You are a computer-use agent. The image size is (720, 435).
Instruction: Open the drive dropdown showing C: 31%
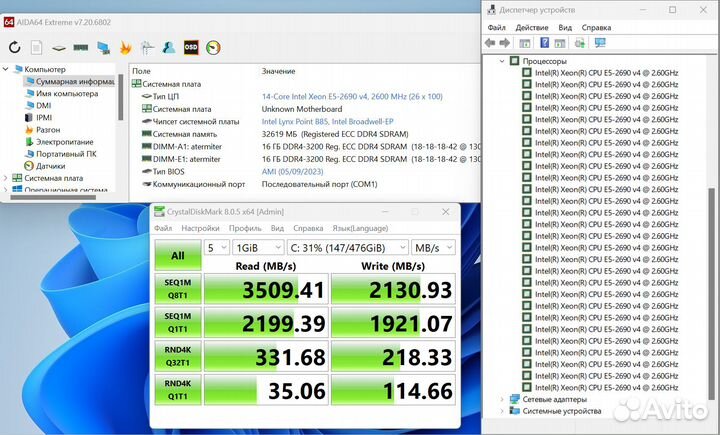[x=347, y=248]
